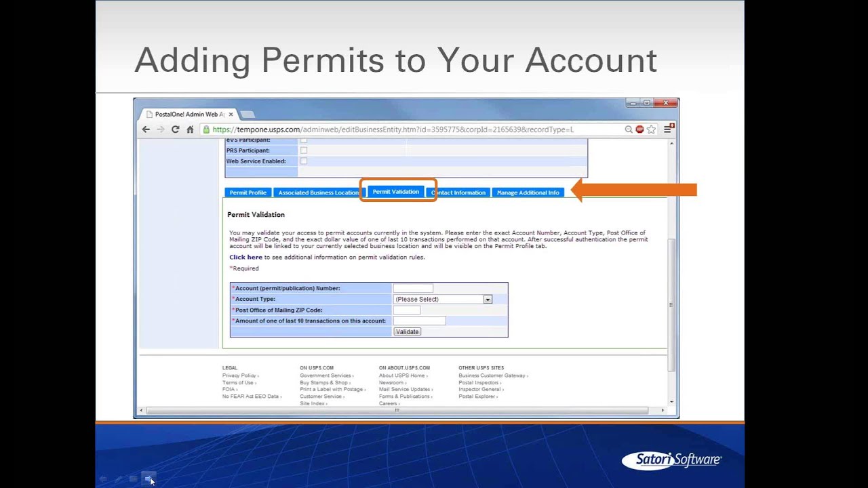The width and height of the screenshot is (868, 488).
Task: Open the FOIA footer link
Action: 229,390
